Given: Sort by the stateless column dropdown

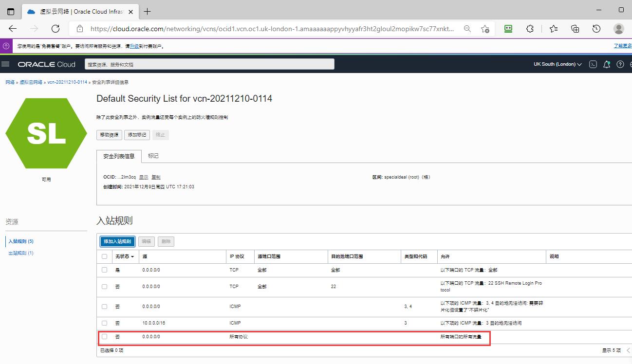Looking at the screenshot, I should pos(125,256).
